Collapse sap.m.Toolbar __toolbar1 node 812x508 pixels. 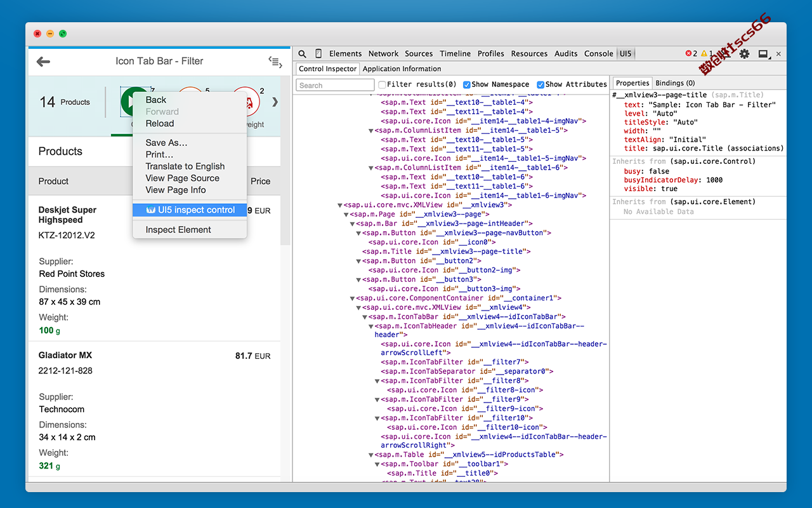click(378, 464)
